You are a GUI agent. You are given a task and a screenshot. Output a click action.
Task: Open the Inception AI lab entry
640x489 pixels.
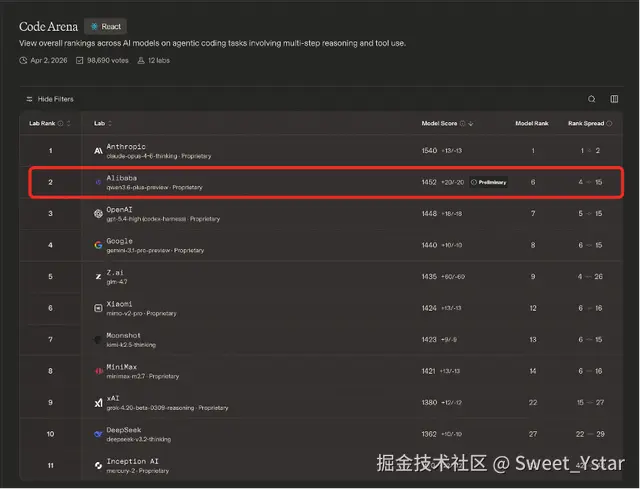tap(132, 461)
